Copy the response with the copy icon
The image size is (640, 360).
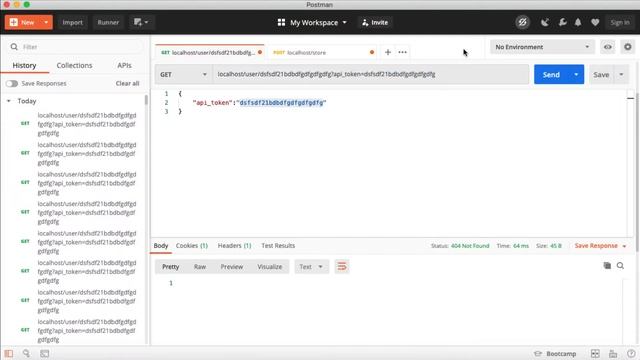pos(607,266)
